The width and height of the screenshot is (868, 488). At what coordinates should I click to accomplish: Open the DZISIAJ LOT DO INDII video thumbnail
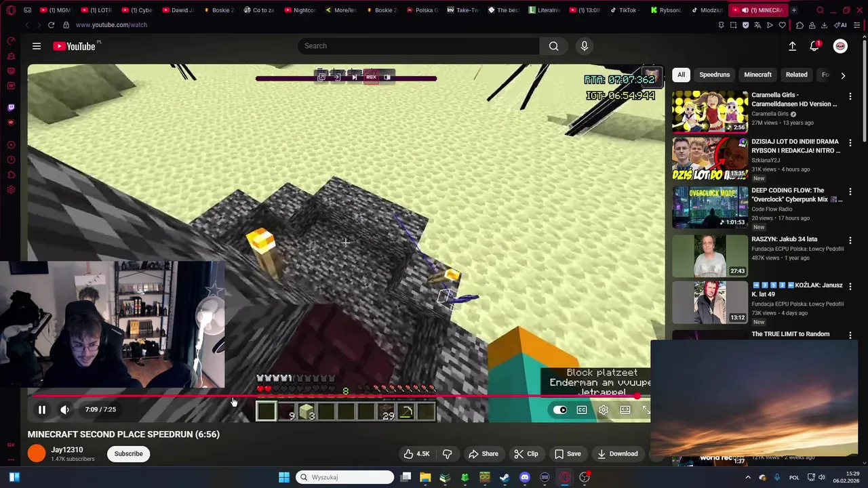(709, 159)
